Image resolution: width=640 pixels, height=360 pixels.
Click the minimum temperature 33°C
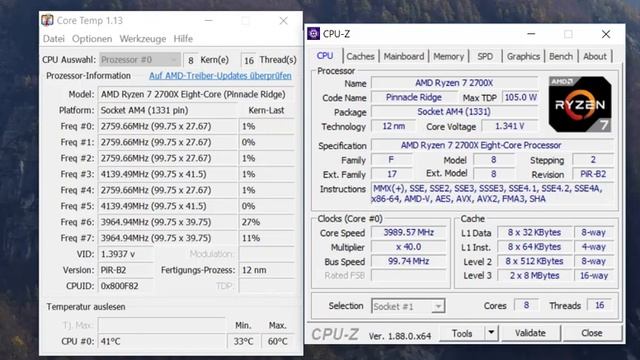click(x=243, y=341)
